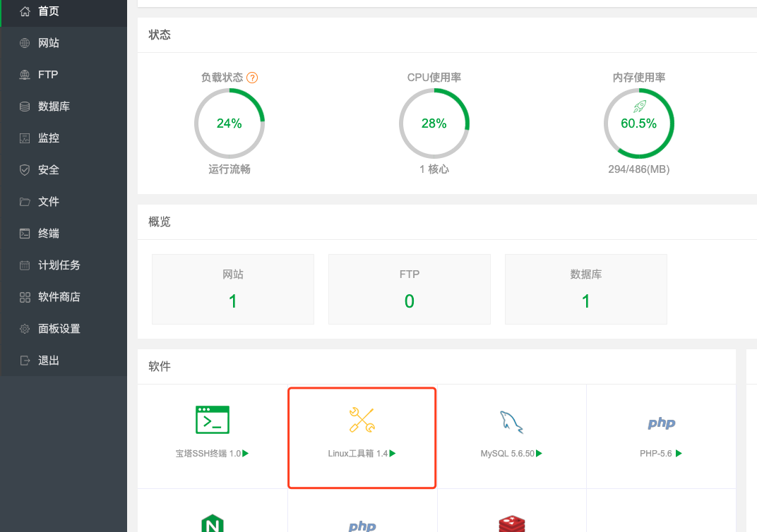Click the gear icon beside 面板设置
The height and width of the screenshot is (532, 757).
pos(25,329)
